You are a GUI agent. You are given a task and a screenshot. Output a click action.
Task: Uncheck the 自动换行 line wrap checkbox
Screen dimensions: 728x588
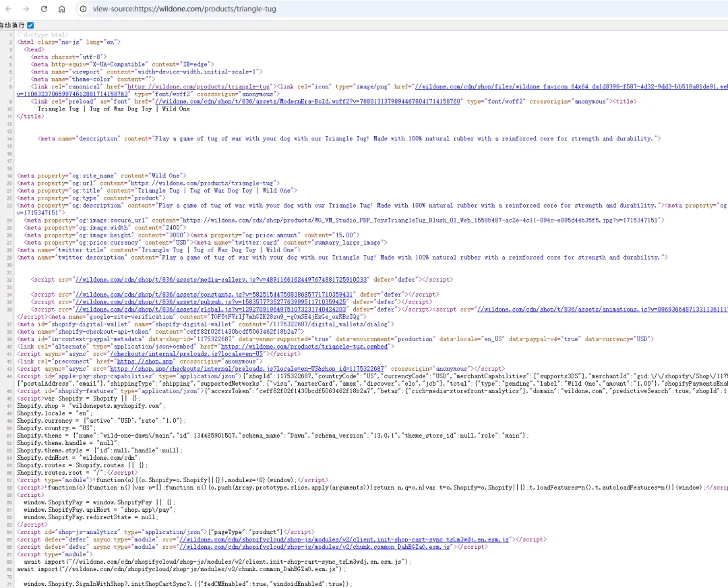coord(30,25)
